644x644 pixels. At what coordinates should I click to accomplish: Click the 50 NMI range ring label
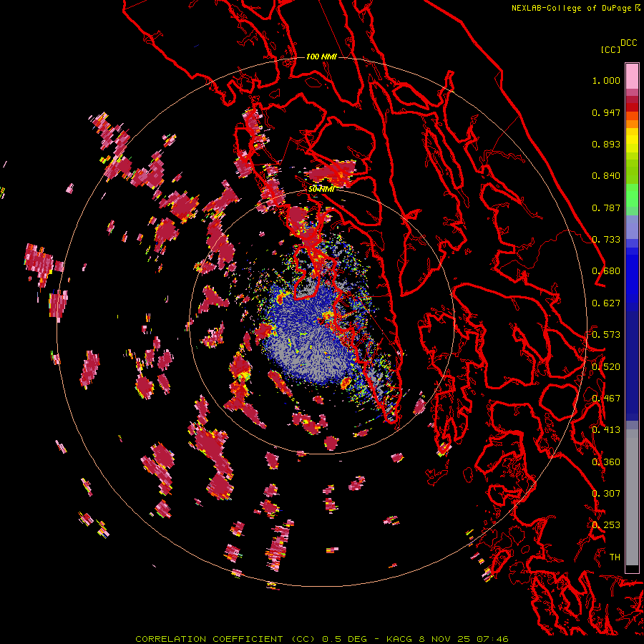point(321,189)
